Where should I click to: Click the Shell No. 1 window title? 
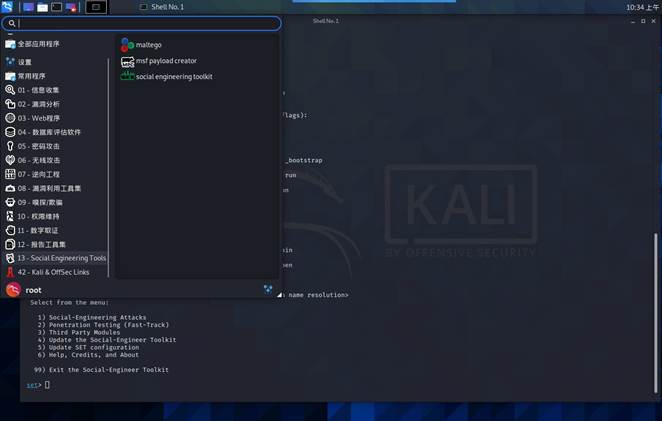tap(326, 21)
